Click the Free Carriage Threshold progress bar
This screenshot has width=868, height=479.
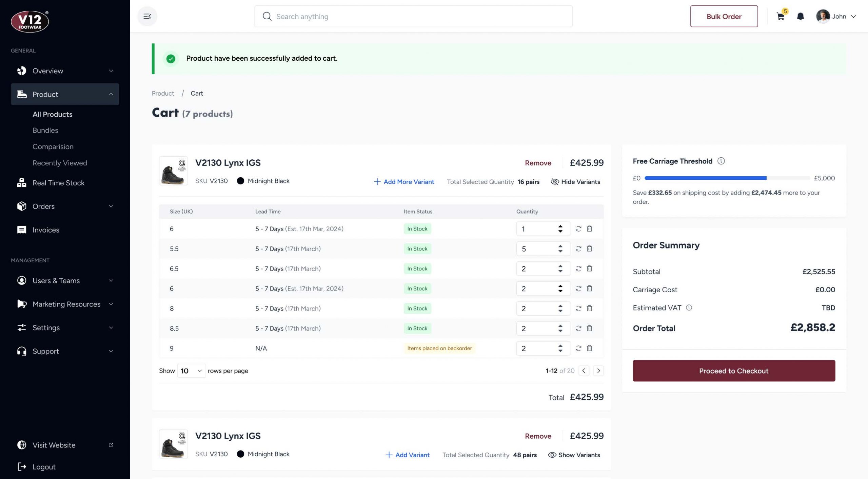pos(727,178)
